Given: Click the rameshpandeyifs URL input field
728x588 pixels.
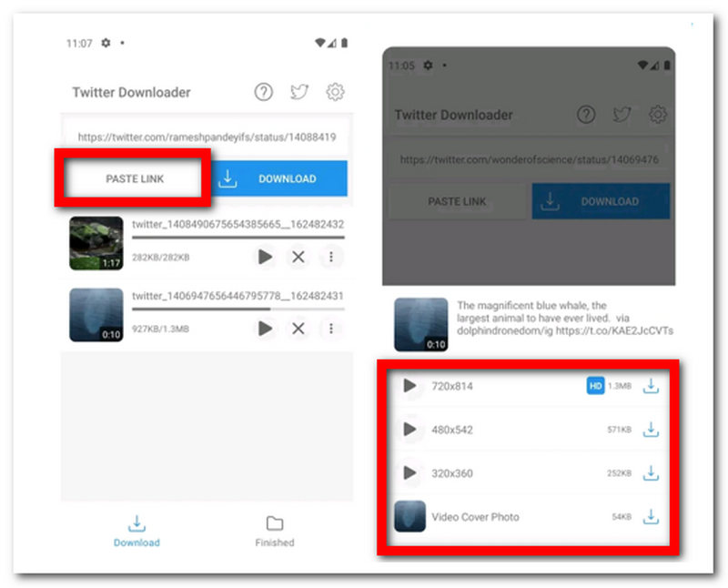Looking at the screenshot, I should [x=207, y=137].
